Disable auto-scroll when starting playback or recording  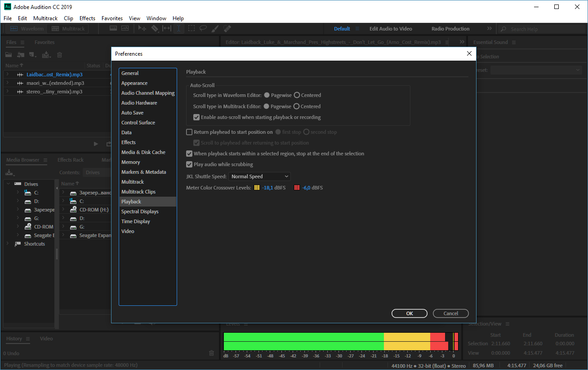coord(196,117)
